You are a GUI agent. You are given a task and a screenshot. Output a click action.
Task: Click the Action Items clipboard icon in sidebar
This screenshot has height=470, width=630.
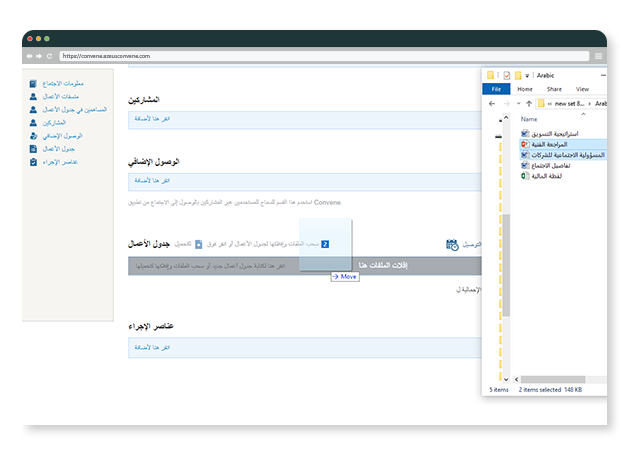point(33,162)
